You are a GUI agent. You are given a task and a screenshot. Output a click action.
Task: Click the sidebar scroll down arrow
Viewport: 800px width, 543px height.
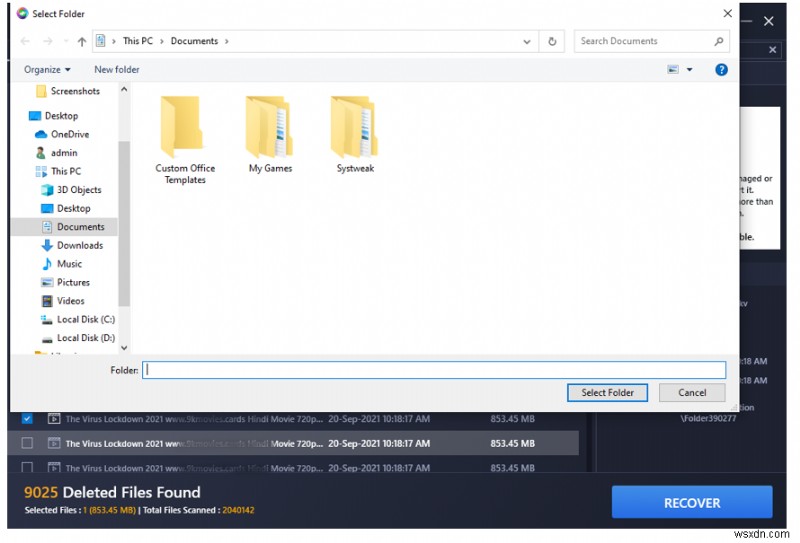[124, 348]
